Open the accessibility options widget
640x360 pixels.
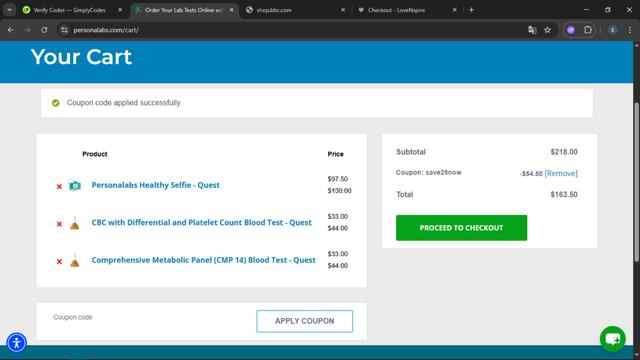pyautogui.click(x=17, y=342)
